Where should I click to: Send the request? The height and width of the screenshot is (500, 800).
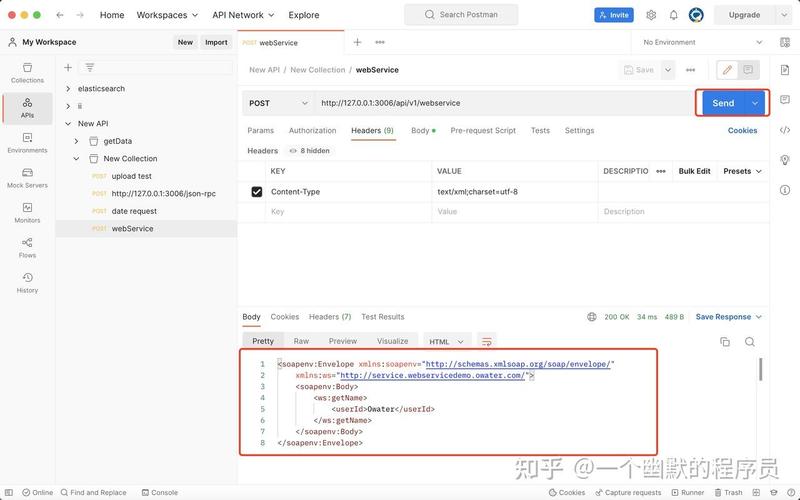click(x=723, y=103)
